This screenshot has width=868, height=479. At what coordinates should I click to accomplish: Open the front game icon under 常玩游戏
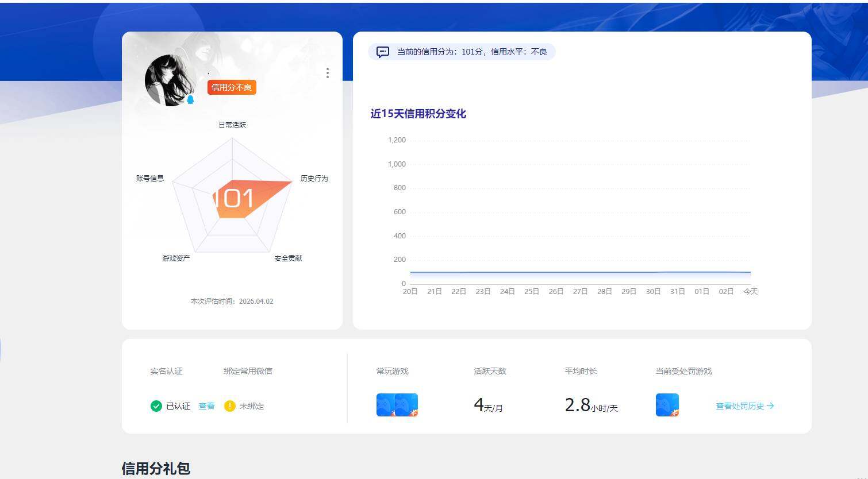click(406, 405)
